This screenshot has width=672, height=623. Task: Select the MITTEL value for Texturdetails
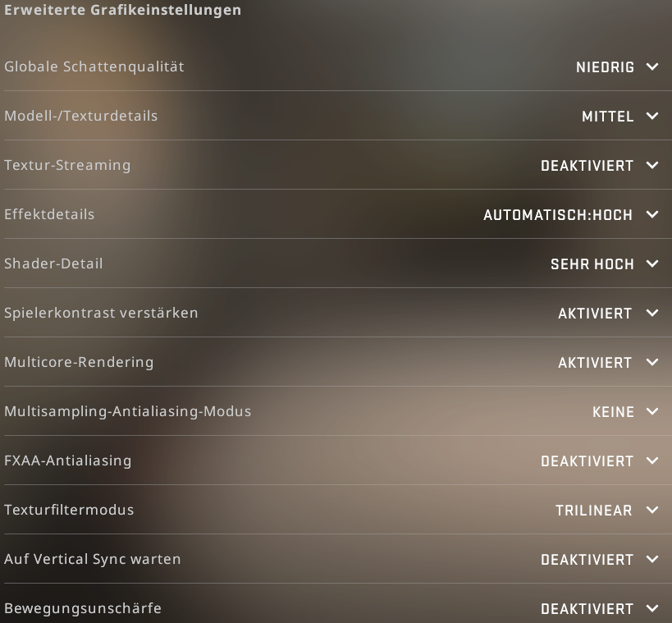608,117
